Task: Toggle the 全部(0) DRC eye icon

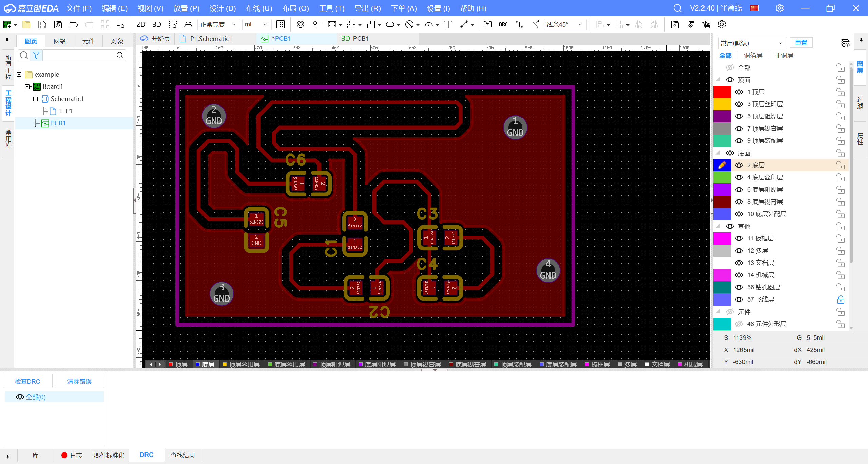Action: [20, 397]
